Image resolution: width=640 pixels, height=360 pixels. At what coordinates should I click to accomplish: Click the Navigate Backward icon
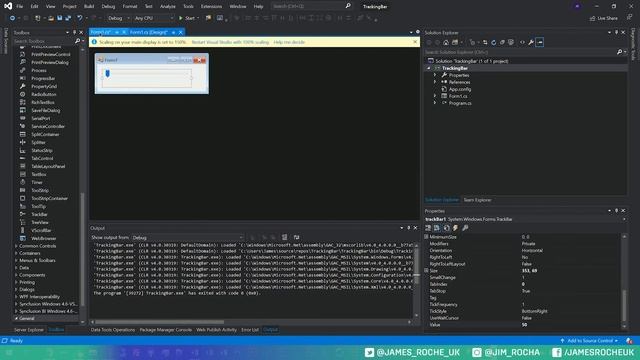click(12, 18)
